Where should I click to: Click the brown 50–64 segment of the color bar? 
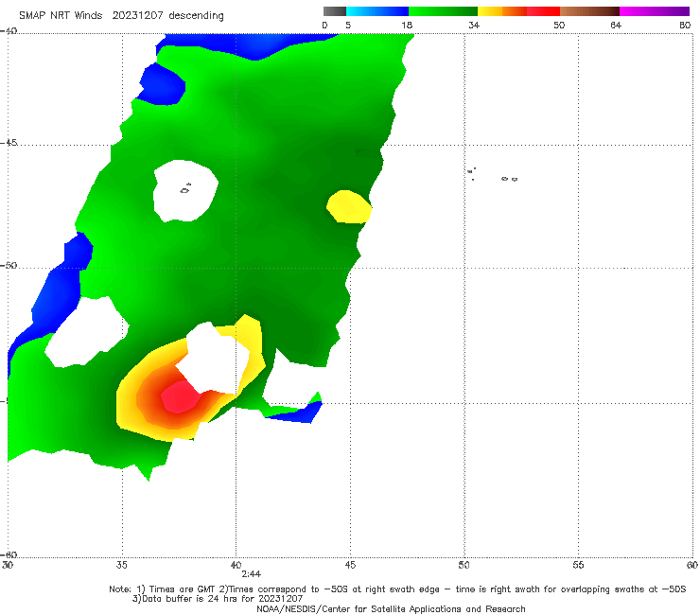pyautogui.click(x=589, y=11)
